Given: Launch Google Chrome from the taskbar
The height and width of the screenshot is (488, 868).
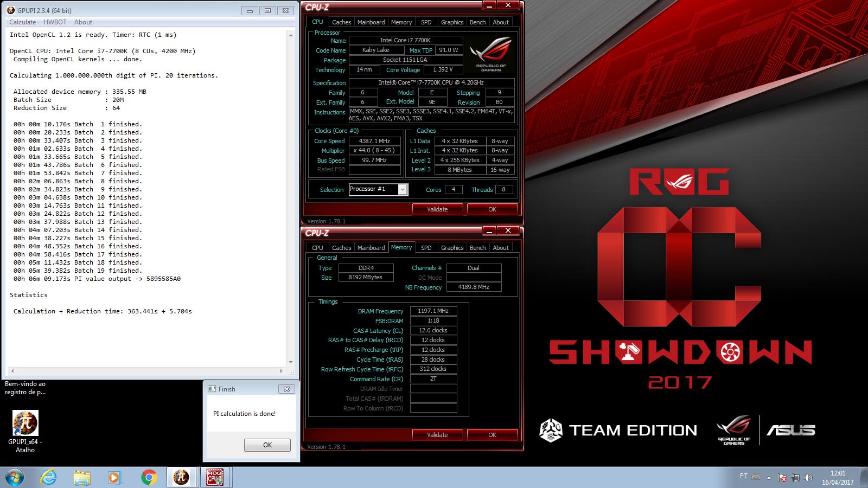Looking at the screenshot, I should pos(148,477).
